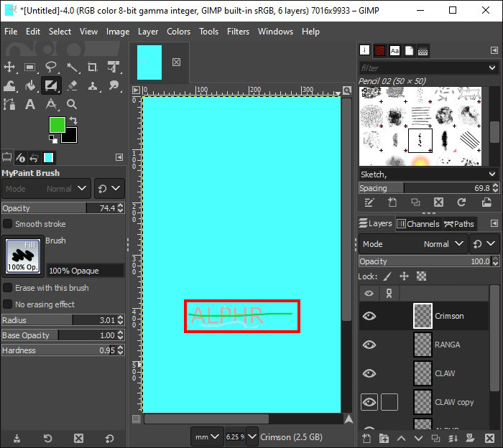Check the No erasing effect option
This screenshot has height=448, width=503.
[8, 304]
